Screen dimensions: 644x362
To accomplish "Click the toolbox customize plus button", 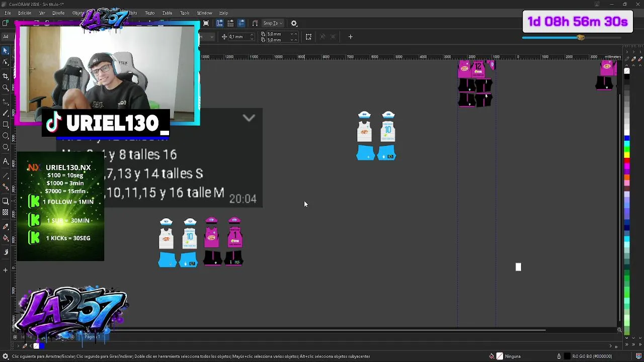I will point(6,270).
